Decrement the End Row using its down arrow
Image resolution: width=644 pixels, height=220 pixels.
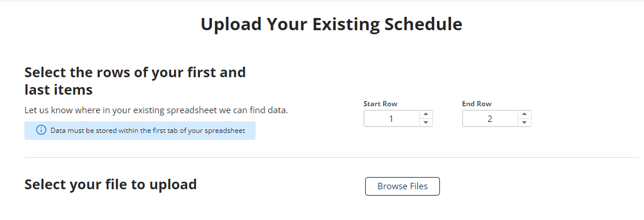tap(524, 122)
